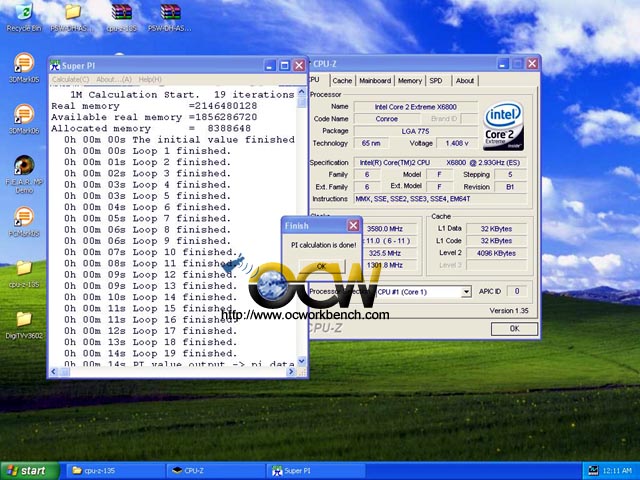Launch the F.E.A.R. MP Demo icon
Image resolution: width=640 pixels, height=480 pixels.
[x=24, y=174]
